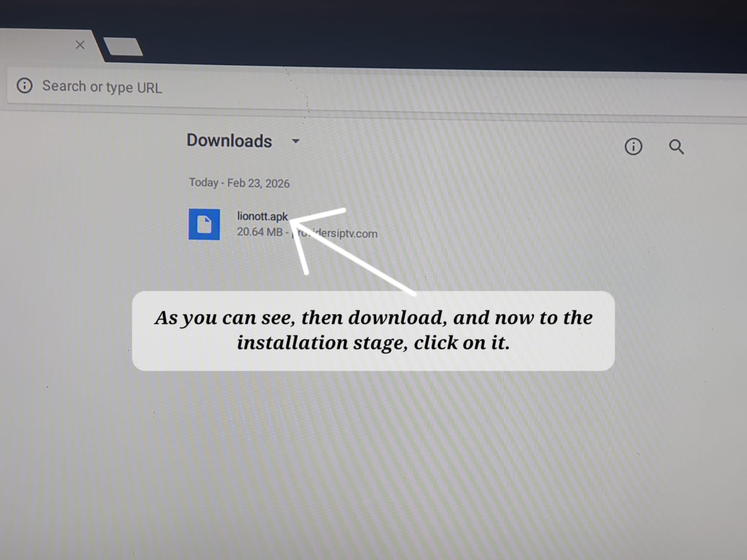747x560 pixels.
Task: Expand the Downloads dropdown arrow
Action: (296, 141)
